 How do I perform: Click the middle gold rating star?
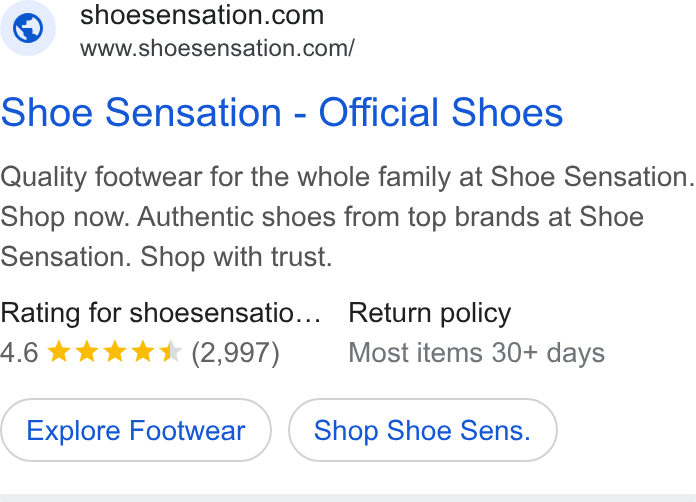(x=115, y=351)
